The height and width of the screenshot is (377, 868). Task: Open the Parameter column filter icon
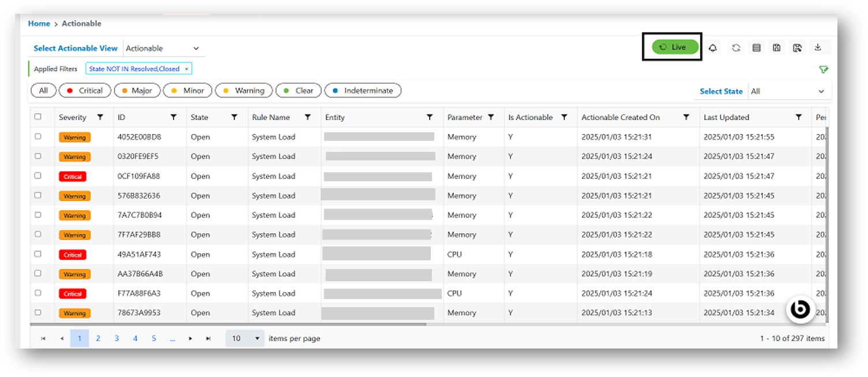click(491, 117)
